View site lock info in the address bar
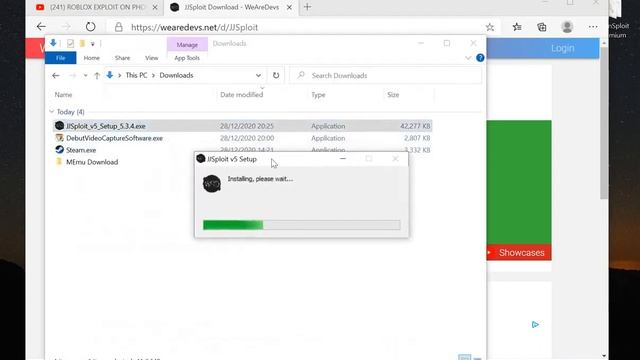Viewport: 640px width, 360px height. pos(118,27)
